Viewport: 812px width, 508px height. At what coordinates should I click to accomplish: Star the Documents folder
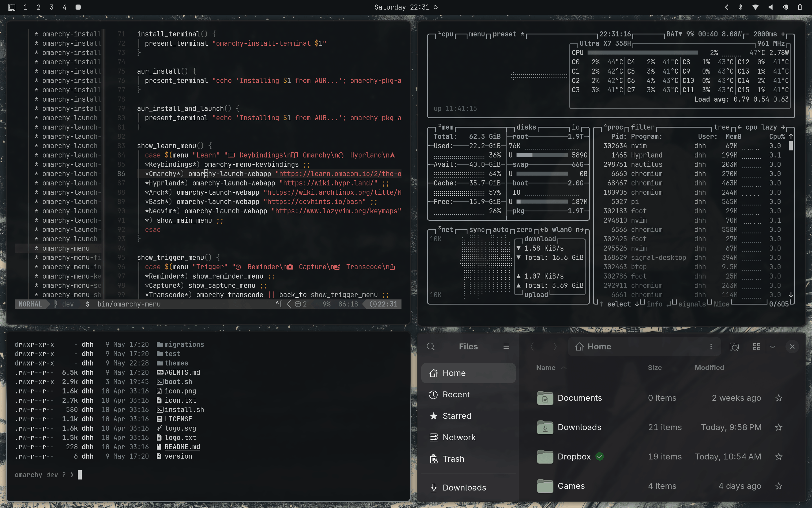pyautogui.click(x=778, y=398)
